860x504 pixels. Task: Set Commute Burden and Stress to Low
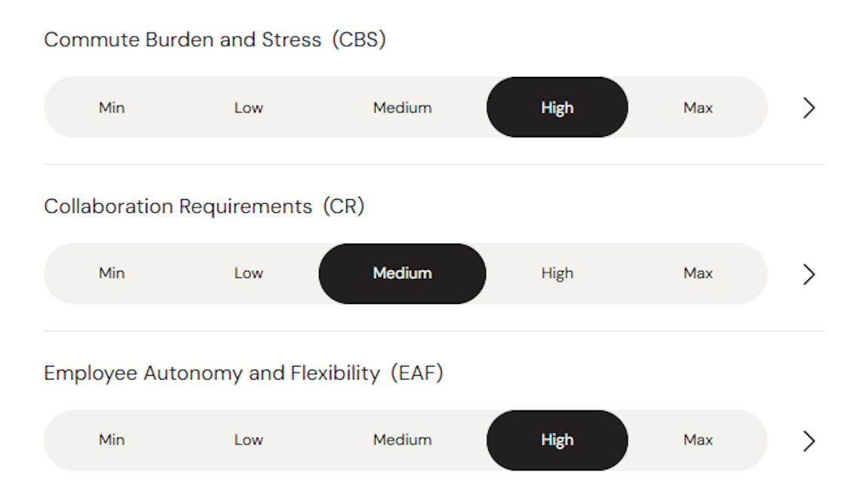(x=248, y=108)
